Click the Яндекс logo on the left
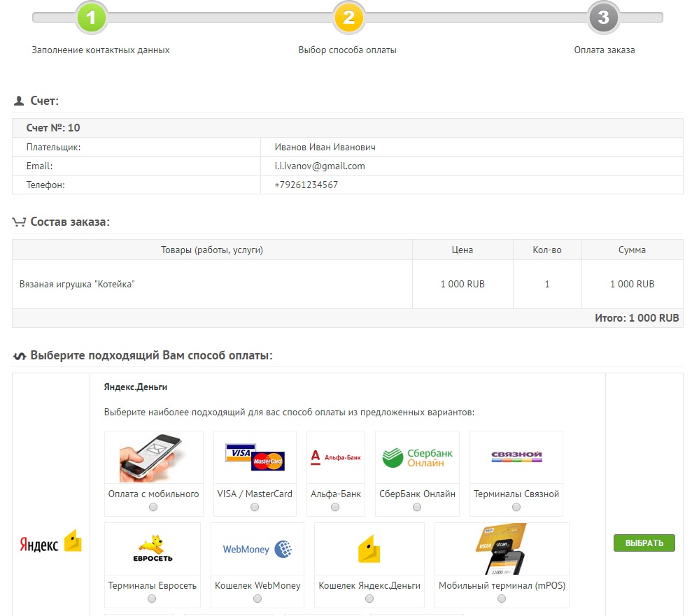This screenshot has width=692, height=616. pos(50,543)
